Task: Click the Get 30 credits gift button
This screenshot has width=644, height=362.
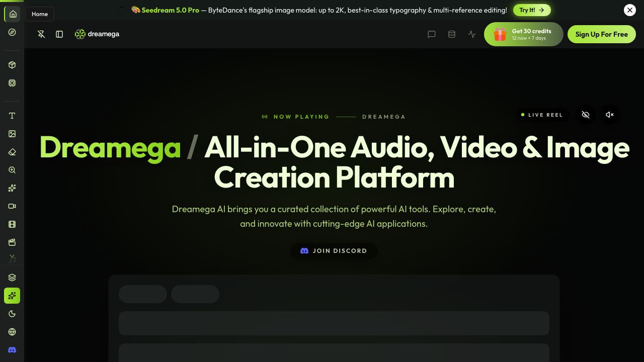Action: [x=524, y=34]
